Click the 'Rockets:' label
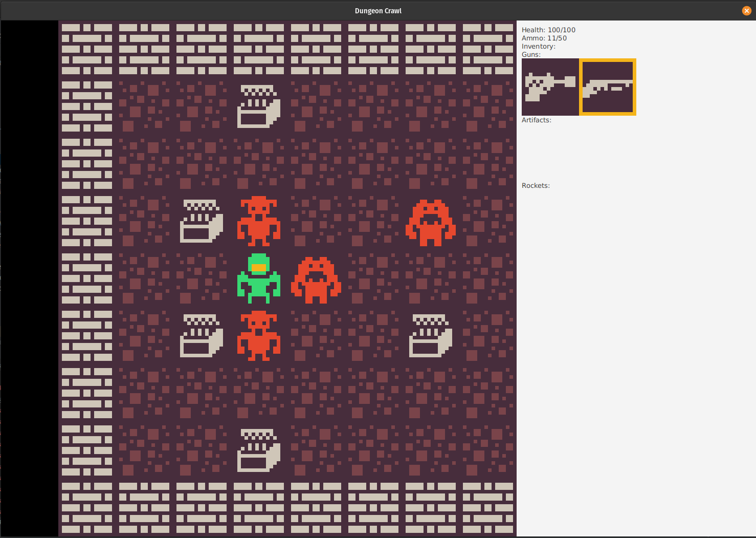Viewport: 756px width, 538px height. 536,185
